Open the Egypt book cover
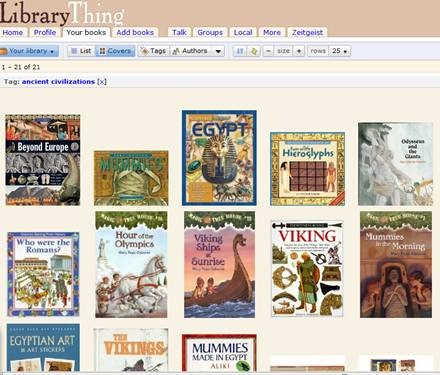Screen dimensions: 440x375 [219, 158]
